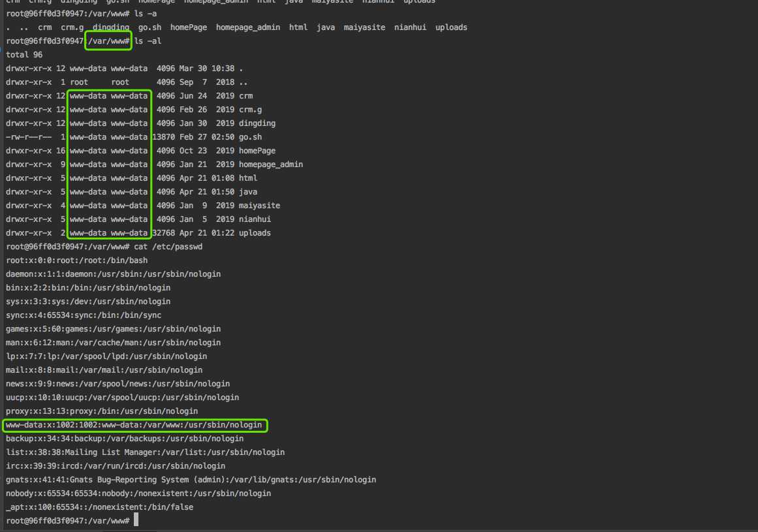Click the 13870 file size of go.sh
Viewport: 758px width, 532px height.
click(163, 137)
